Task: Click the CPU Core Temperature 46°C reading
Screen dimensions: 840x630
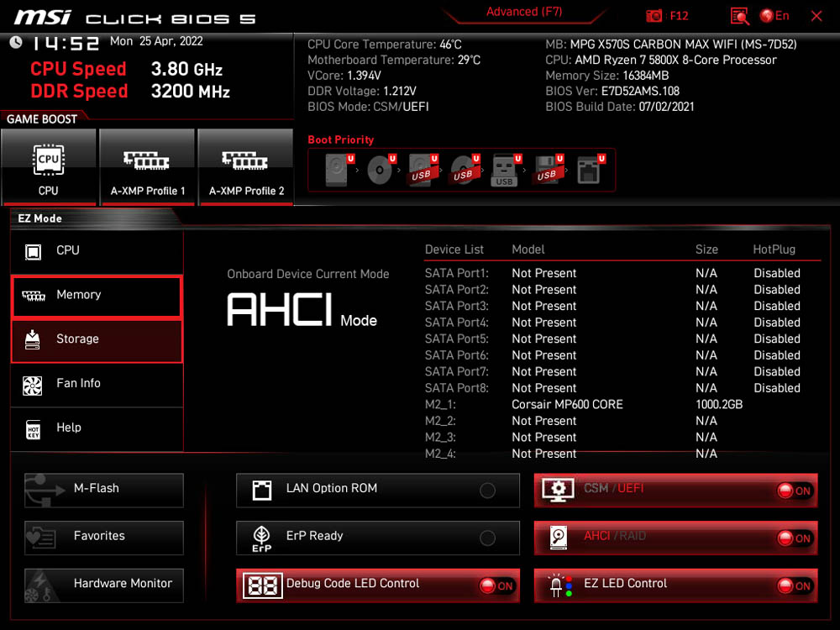Action: (385, 45)
